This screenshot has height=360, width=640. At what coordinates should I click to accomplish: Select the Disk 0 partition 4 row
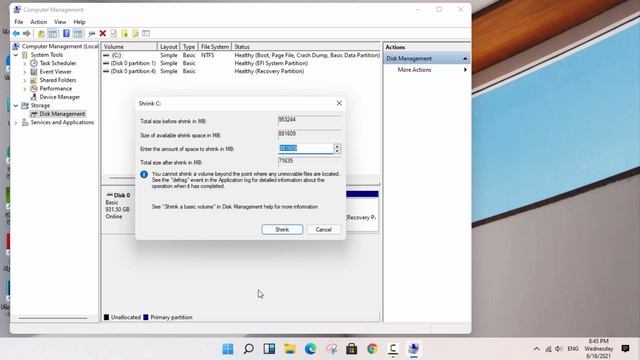pos(241,71)
